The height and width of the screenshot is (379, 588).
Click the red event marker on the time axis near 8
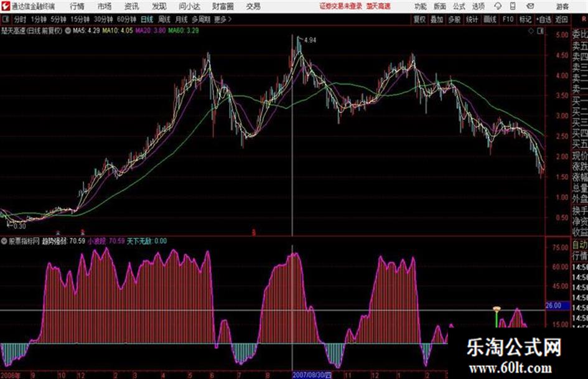click(254, 233)
